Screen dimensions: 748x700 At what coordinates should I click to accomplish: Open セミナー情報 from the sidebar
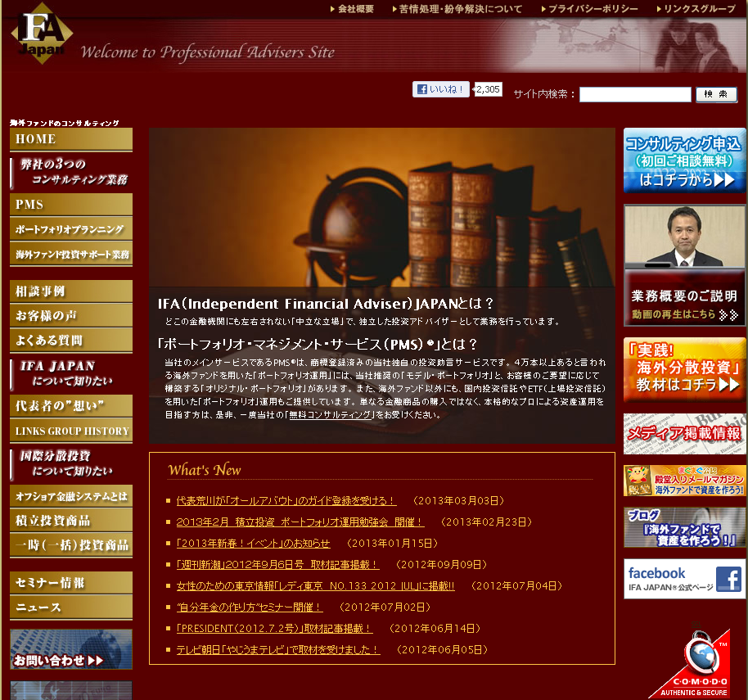(70, 581)
